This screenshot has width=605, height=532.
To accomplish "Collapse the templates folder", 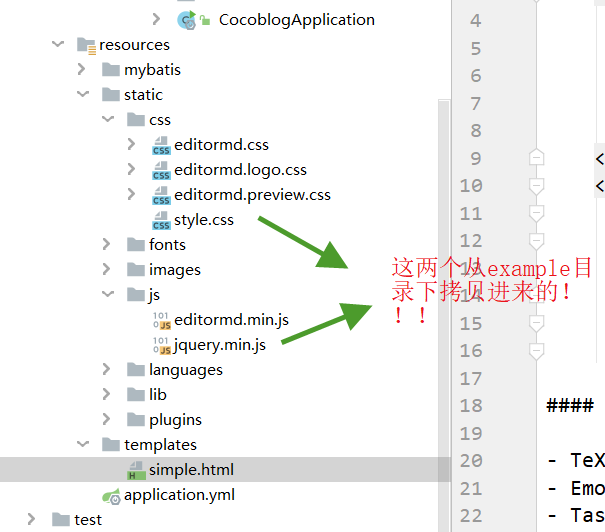I will (x=83, y=444).
